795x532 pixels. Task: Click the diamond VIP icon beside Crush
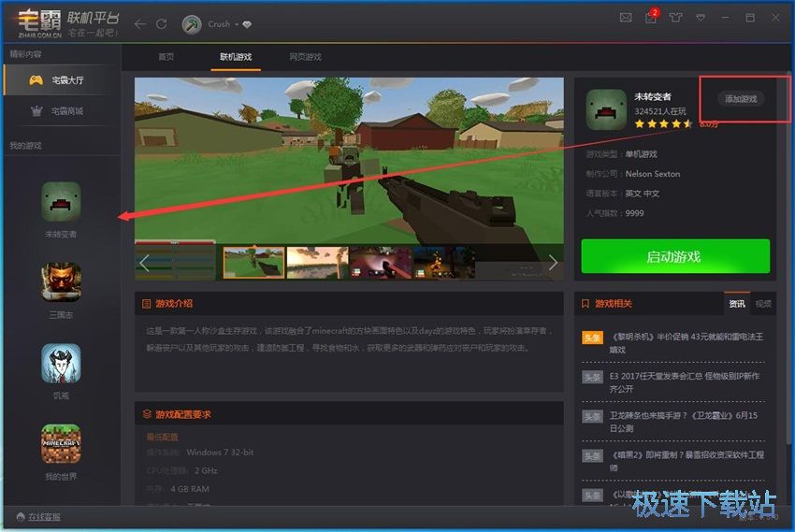click(x=247, y=24)
